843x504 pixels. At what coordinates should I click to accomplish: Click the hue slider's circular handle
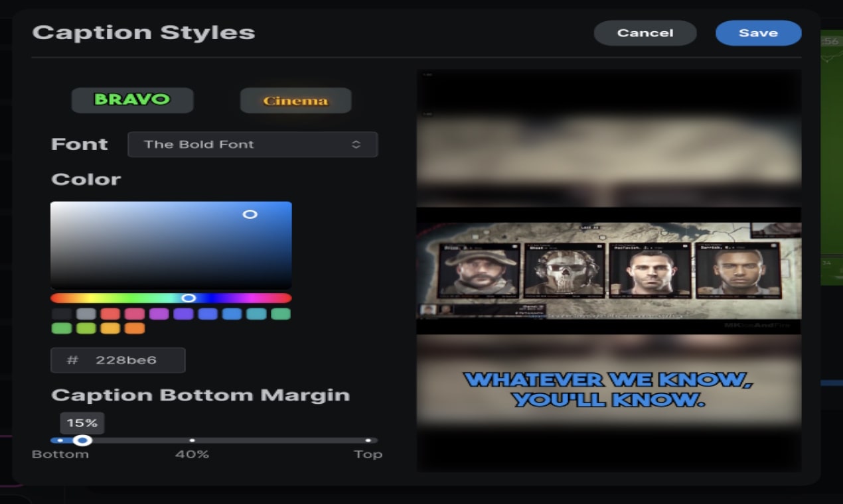(189, 298)
